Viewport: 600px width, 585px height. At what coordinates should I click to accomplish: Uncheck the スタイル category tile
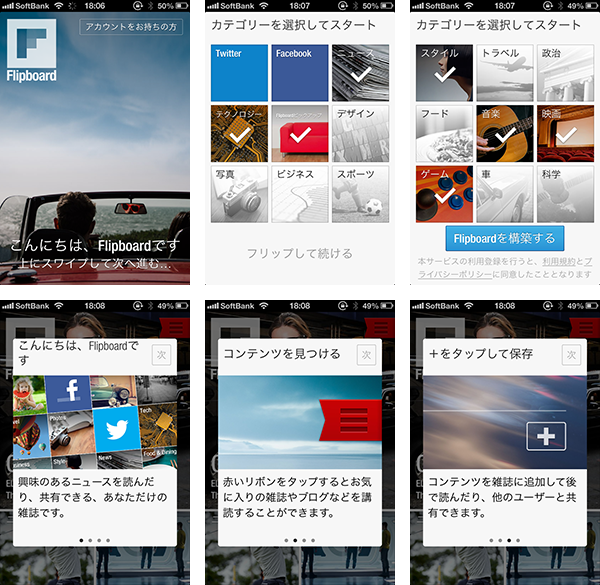444,73
